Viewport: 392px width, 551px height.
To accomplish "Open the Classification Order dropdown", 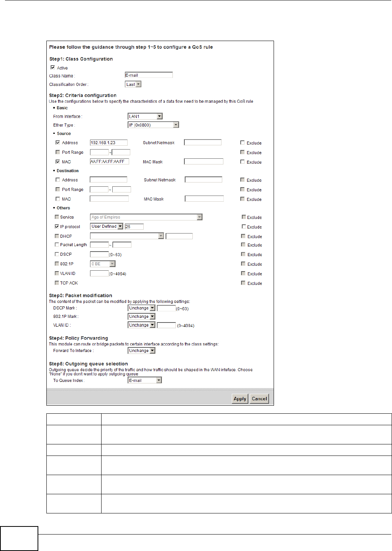I will tap(133, 84).
